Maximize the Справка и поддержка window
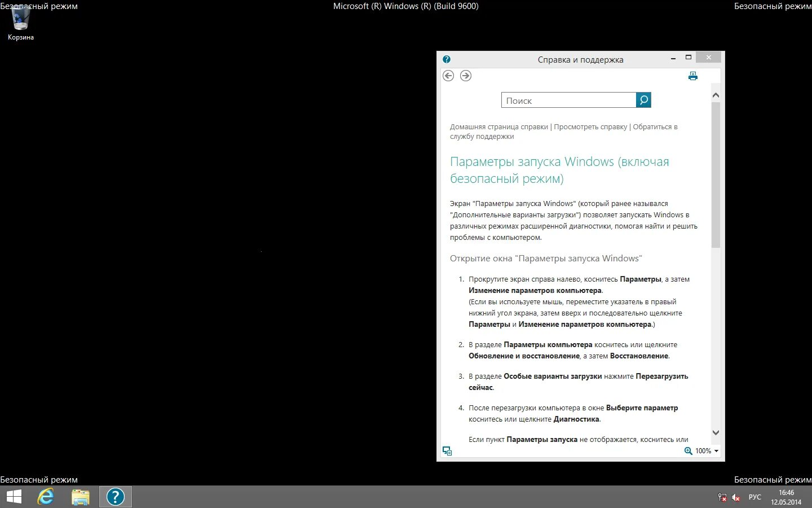Image resolution: width=812 pixels, height=508 pixels. [x=688, y=58]
